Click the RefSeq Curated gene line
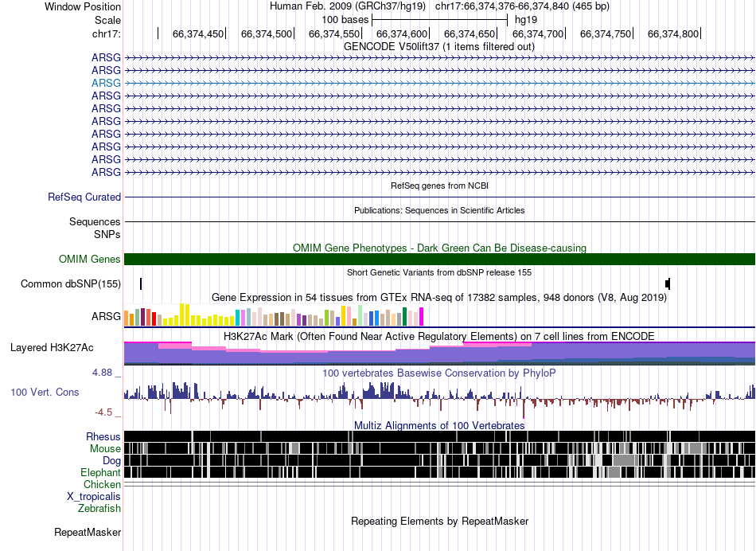 (x=439, y=197)
